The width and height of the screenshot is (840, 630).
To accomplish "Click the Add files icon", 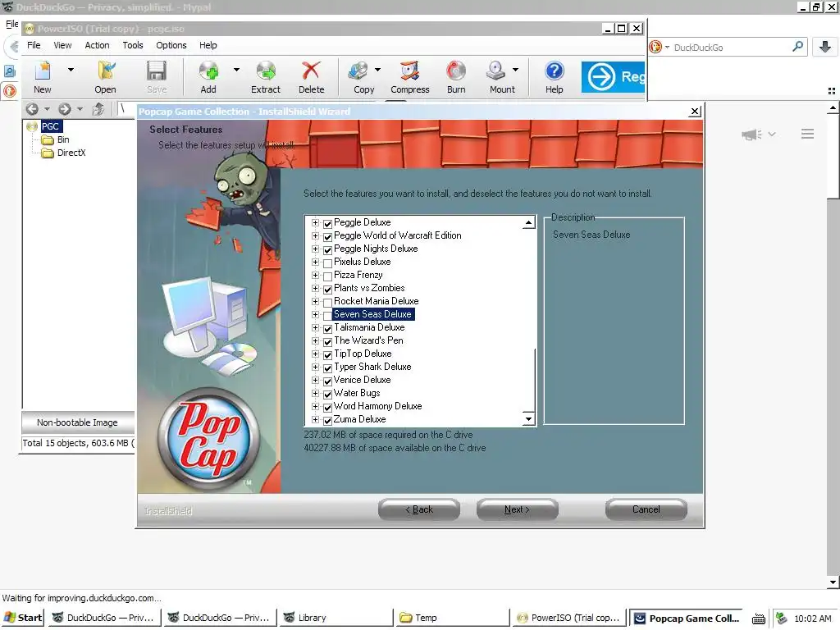I will pyautogui.click(x=208, y=71).
